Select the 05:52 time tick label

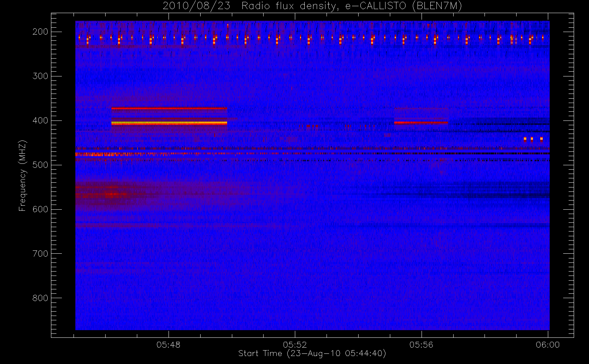[x=295, y=345]
